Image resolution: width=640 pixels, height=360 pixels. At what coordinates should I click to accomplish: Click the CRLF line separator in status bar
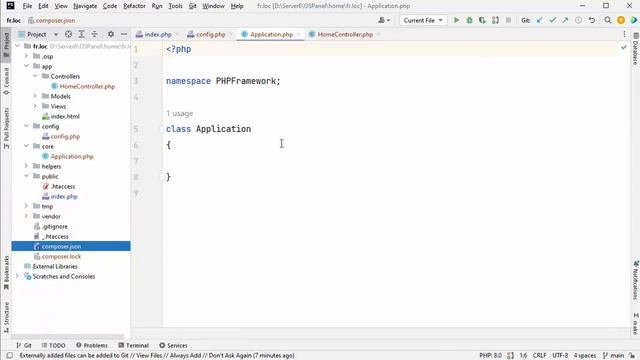click(539, 356)
